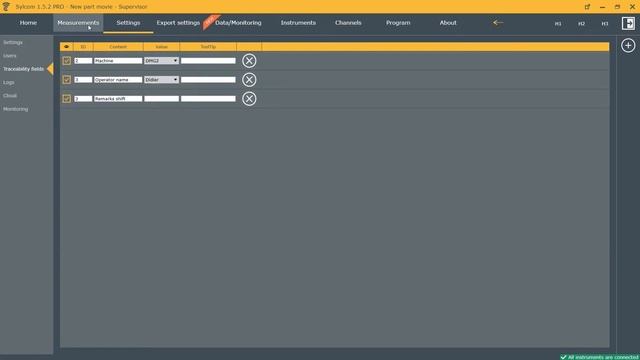Viewport: 640px width, 360px height.
Task: Click the ID column header
Action: pyautogui.click(x=83, y=47)
